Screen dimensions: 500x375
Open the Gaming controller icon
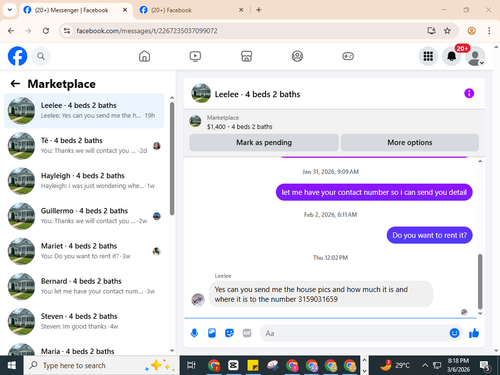[x=348, y=56]
